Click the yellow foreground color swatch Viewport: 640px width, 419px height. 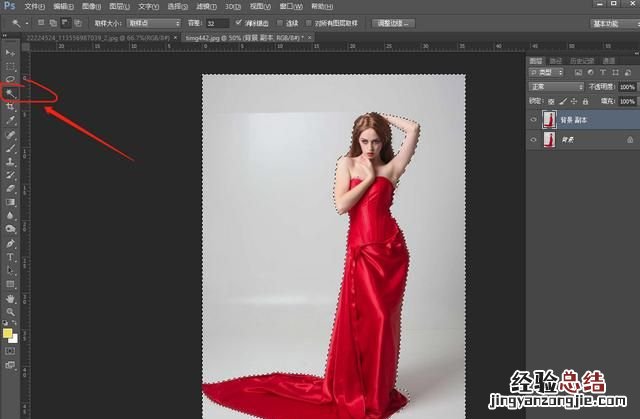[8, 333]
